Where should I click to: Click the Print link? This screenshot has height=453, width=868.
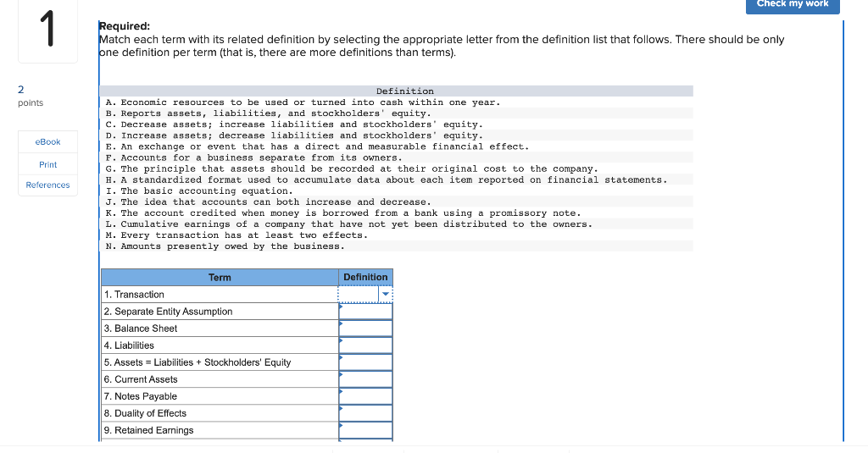[x=47, y=165]
